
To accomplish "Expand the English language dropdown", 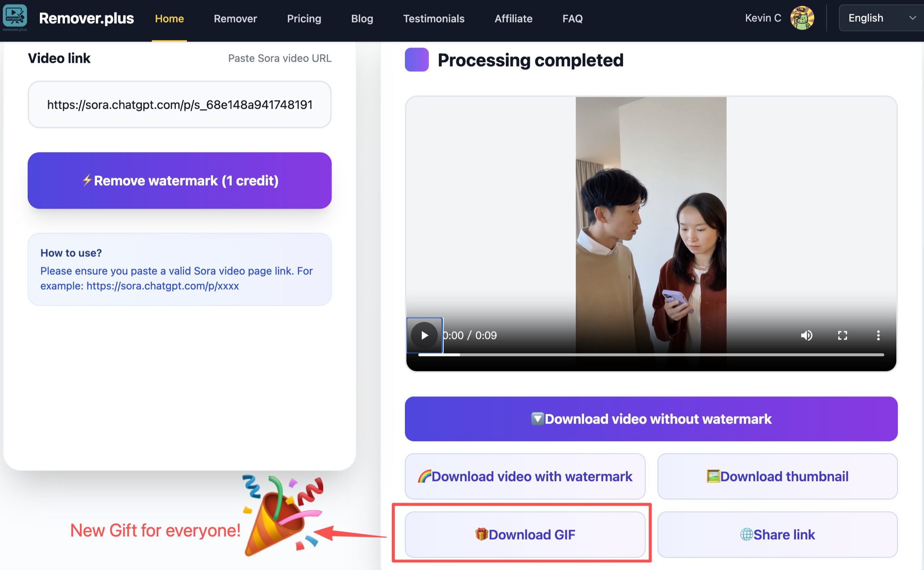I will (x=880, y=18).
